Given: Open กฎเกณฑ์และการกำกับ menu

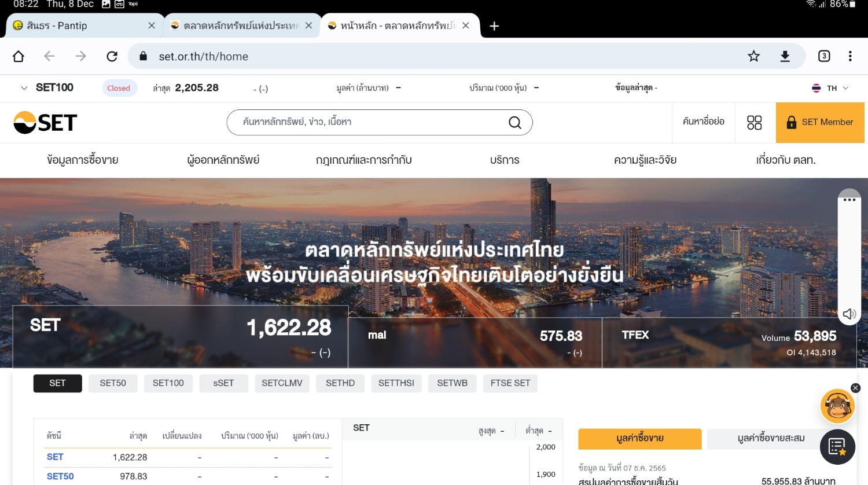Looking at the screenshot, I should coord(364,160).
